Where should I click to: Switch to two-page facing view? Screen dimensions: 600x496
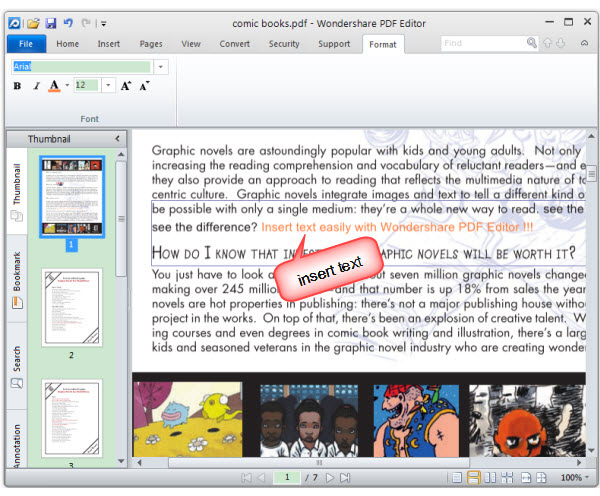pyautogui.click(x=490, y=478)
